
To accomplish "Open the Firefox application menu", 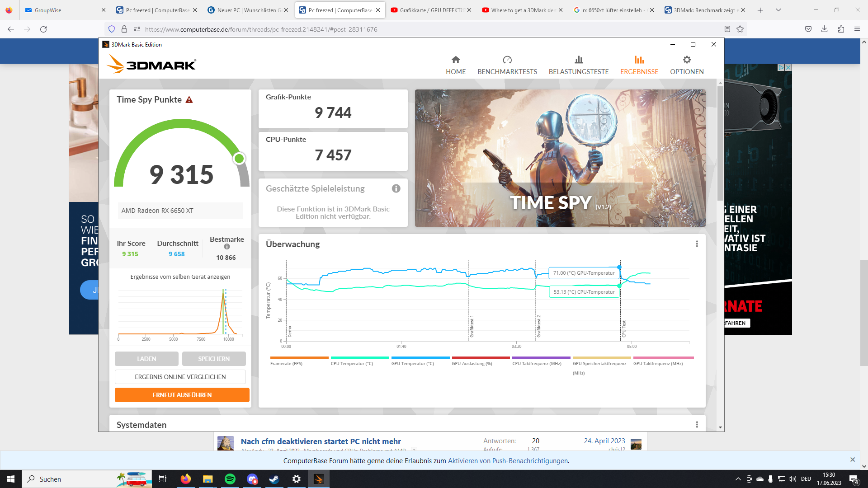I will 857,29.
